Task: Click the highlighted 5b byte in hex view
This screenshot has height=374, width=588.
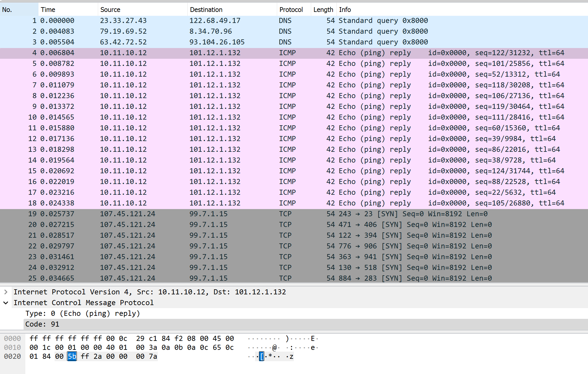Action: point(72,356)
